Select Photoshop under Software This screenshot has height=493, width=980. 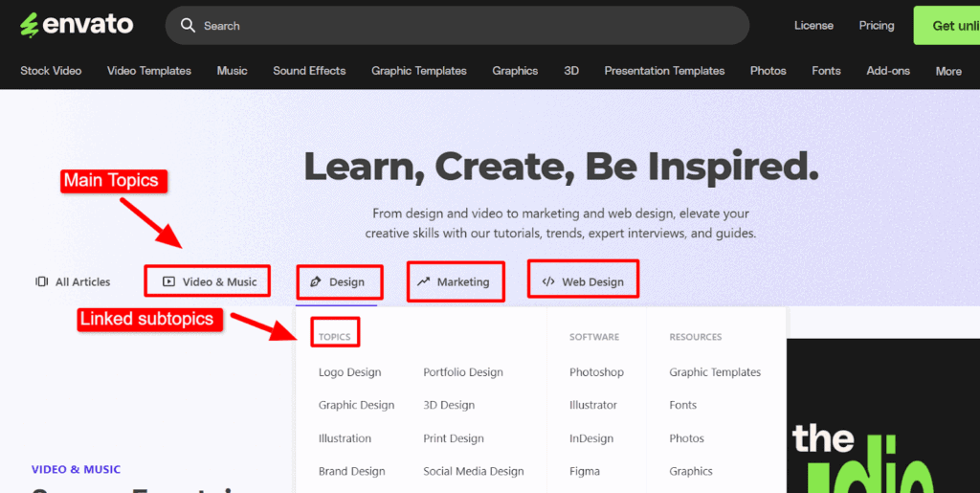coord(596,372)
